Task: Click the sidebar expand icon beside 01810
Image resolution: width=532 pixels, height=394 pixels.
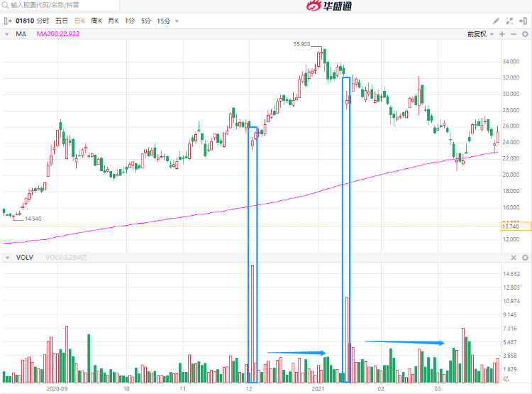Action: click(x=8, y=21)
